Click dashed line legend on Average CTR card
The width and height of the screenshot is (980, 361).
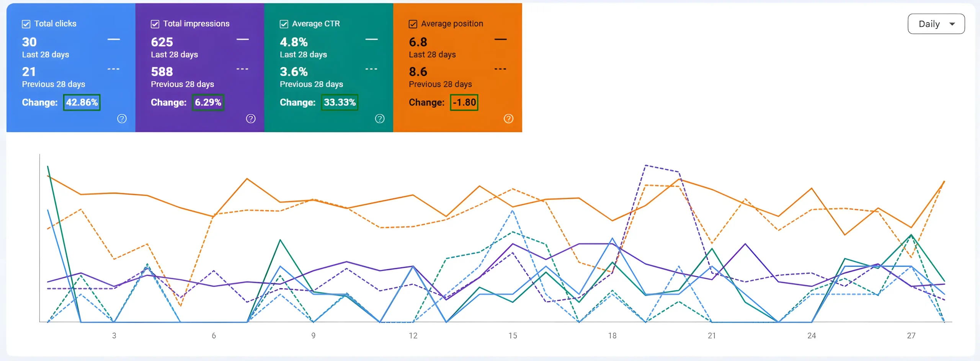(372, 69)
